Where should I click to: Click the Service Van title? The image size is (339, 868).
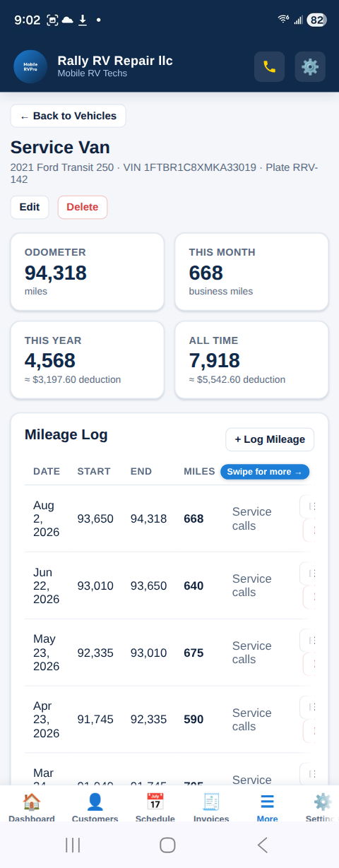pos(60,148)
